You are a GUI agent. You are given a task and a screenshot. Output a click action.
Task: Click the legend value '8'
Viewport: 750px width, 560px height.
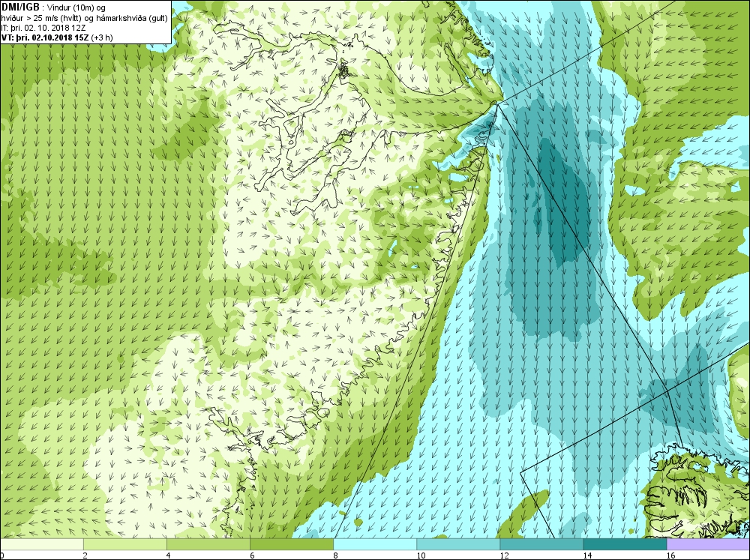point(335,556)
